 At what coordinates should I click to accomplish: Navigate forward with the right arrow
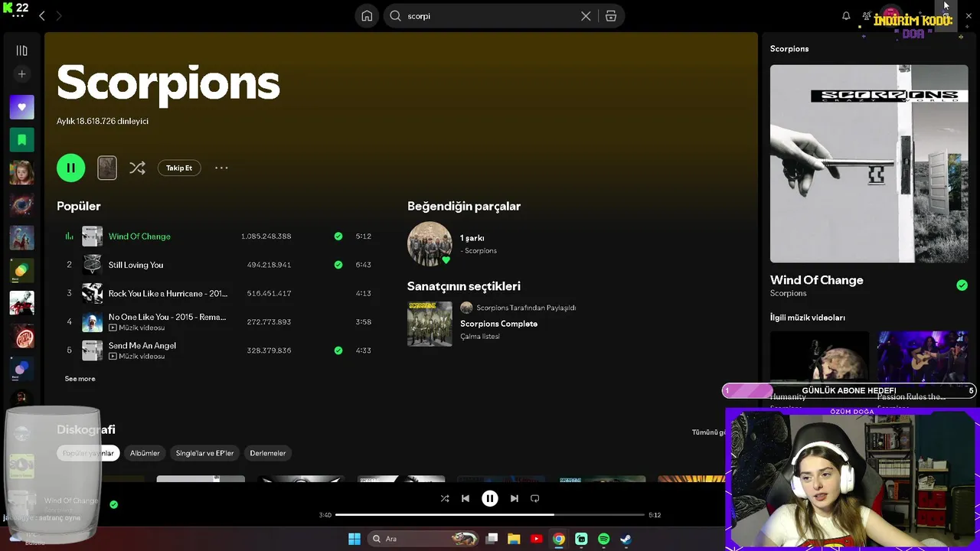pos(59,16)
